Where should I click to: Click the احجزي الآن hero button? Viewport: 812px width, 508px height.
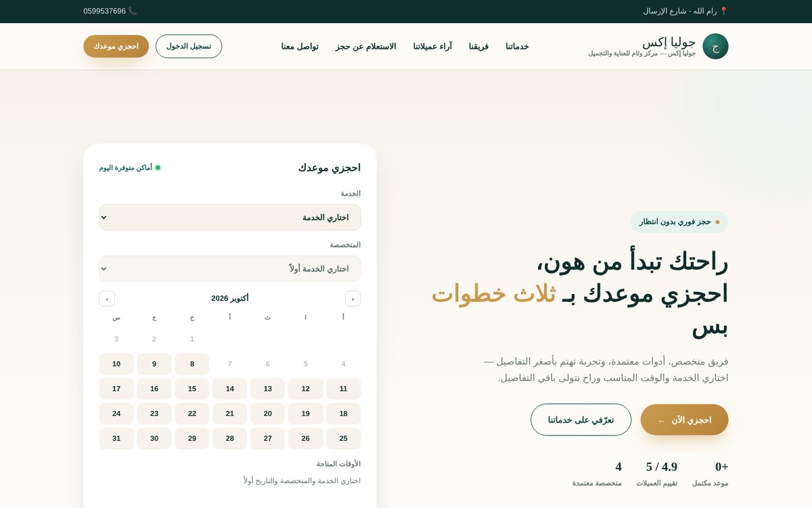click(685, 420)
